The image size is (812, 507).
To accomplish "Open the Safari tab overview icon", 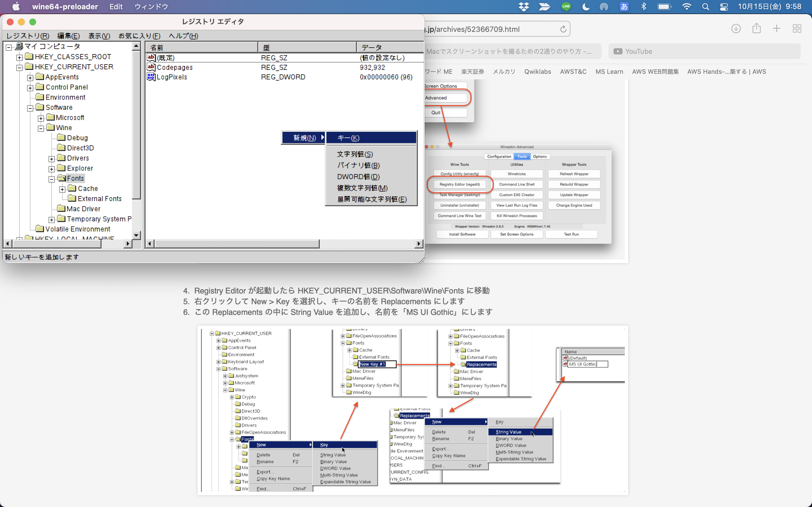I will (797, 29).
